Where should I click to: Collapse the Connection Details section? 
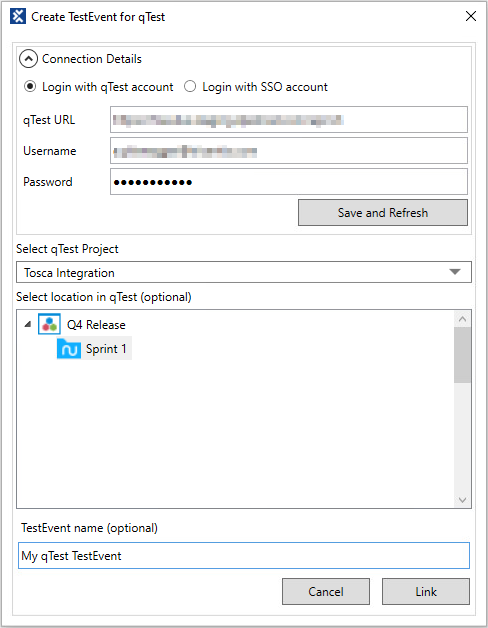click(x=28, y=59)
